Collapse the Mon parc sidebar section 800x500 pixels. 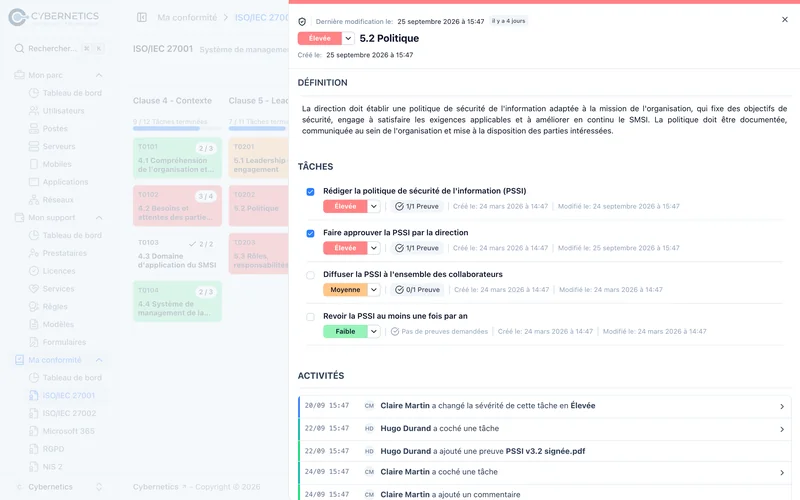(x=99, y=75)
